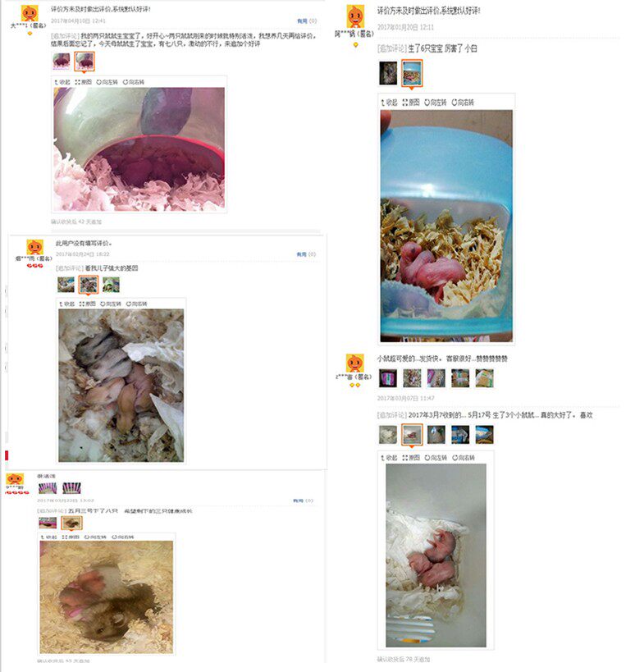Click 原图 above the white bedding pups photo

pyautogui.click(x=411, y=458)
